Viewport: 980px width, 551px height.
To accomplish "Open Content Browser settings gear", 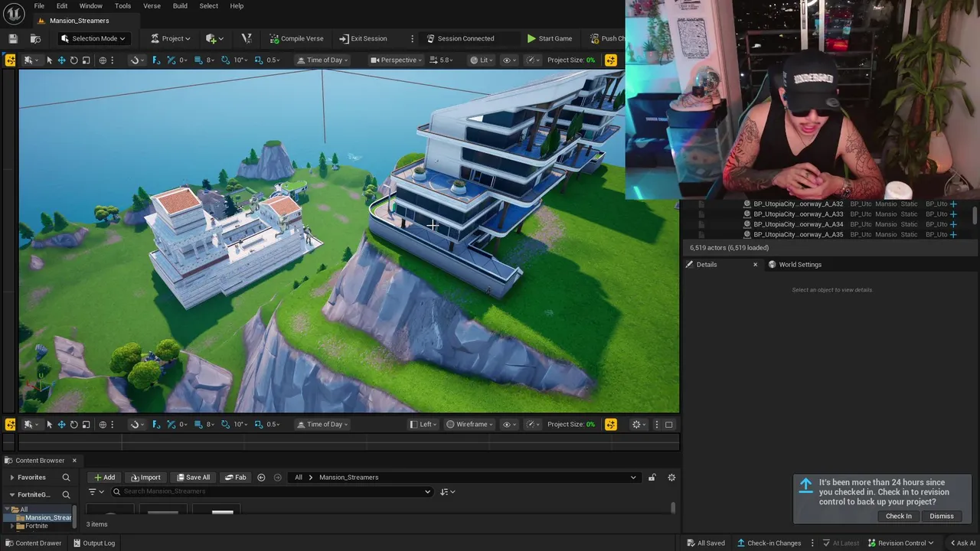I will (671, 478).
